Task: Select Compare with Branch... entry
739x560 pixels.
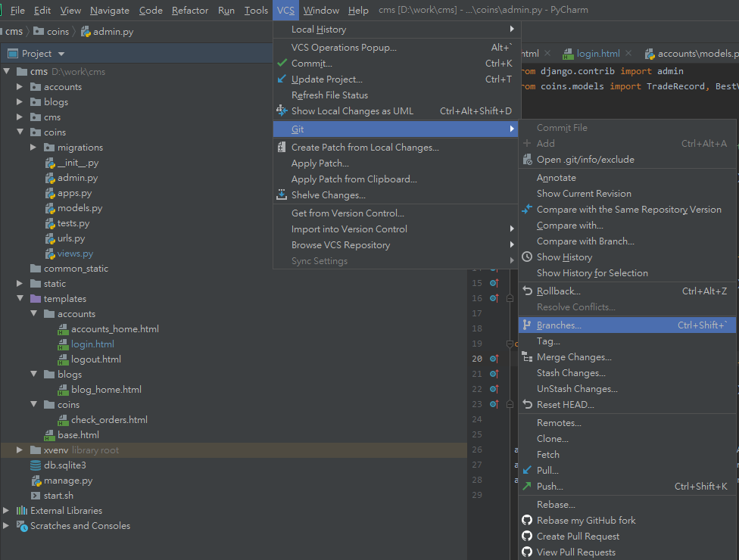Action: click(x=627, y=241)
